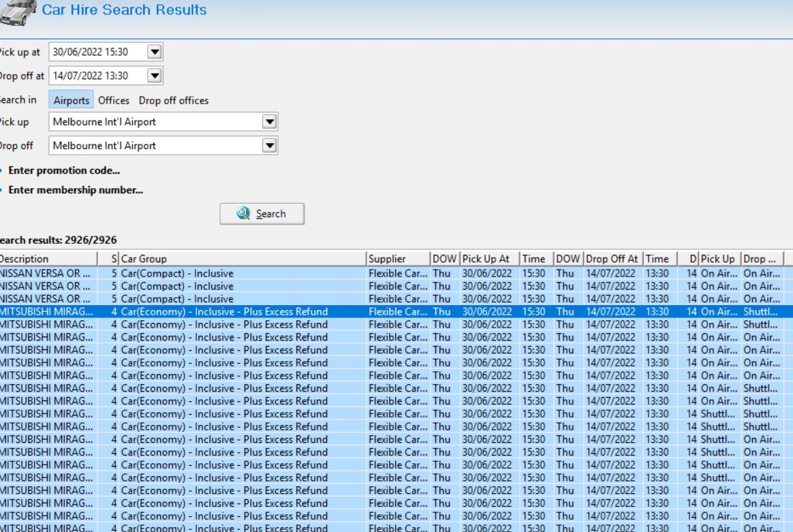Sort by the Description column header

tap(48, 259)
